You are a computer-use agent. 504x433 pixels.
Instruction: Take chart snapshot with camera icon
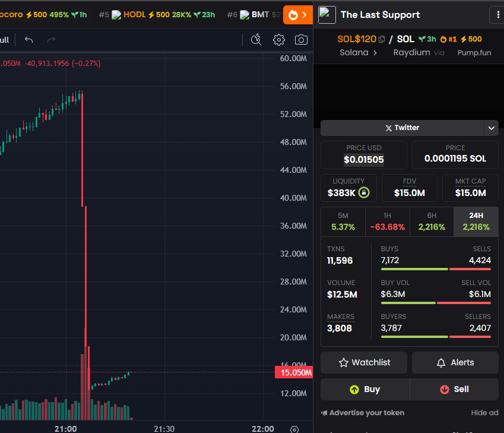(301, 40)
